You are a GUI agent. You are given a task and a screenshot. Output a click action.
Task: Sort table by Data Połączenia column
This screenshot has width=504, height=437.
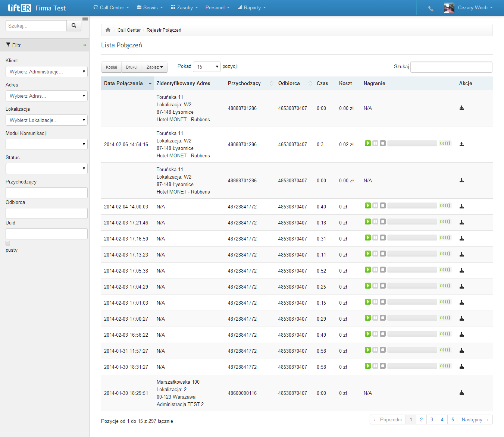click(127, 83)
